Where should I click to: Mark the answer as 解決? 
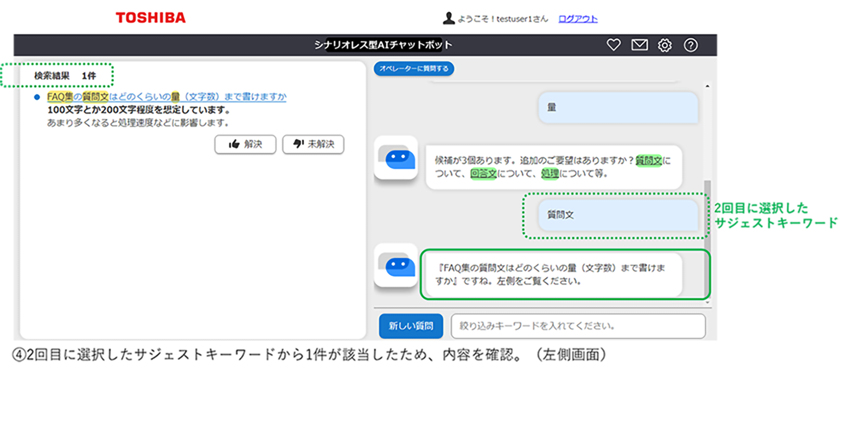click(245, 144)
